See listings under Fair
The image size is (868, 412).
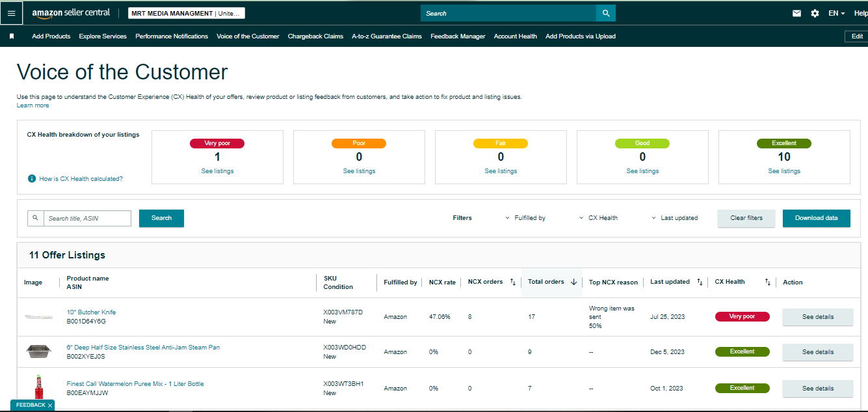(x=501, y=171)
